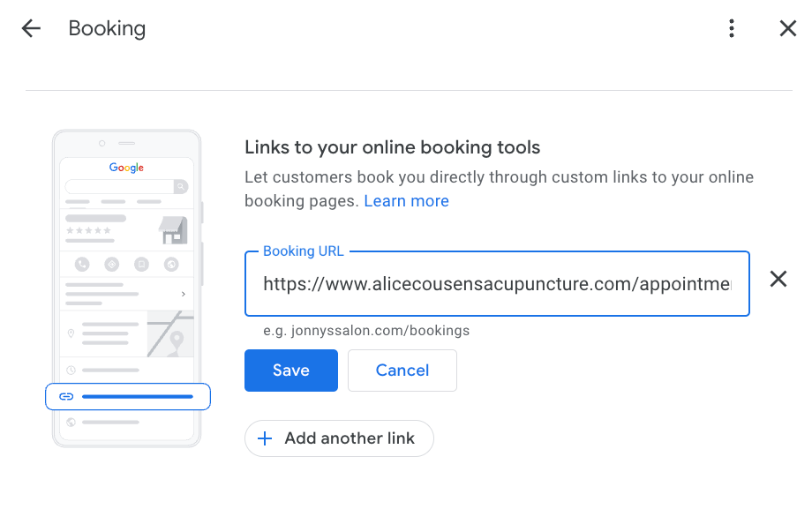This screenshot has height=524, width=812.
Task: Click the phone call icon in preview
Action: coord(82,264)
